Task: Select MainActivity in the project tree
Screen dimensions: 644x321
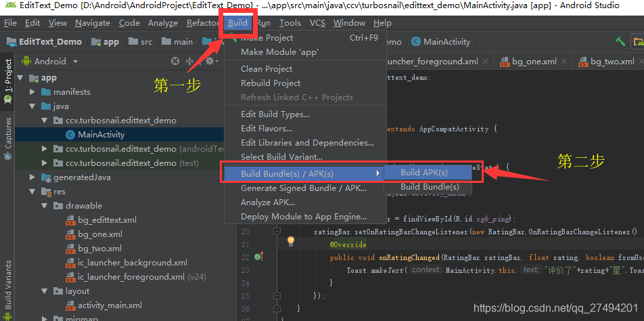Action: point(101,134)
